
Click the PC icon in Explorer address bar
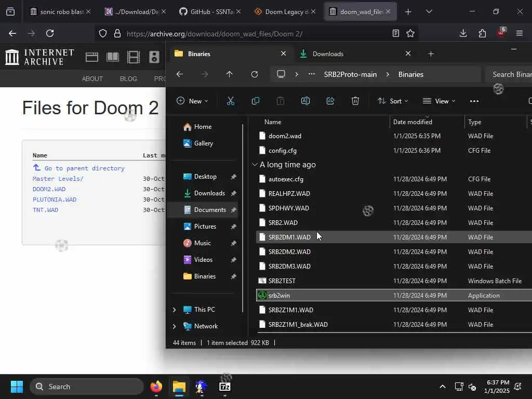pyautogui.click(x=281, y=74)
